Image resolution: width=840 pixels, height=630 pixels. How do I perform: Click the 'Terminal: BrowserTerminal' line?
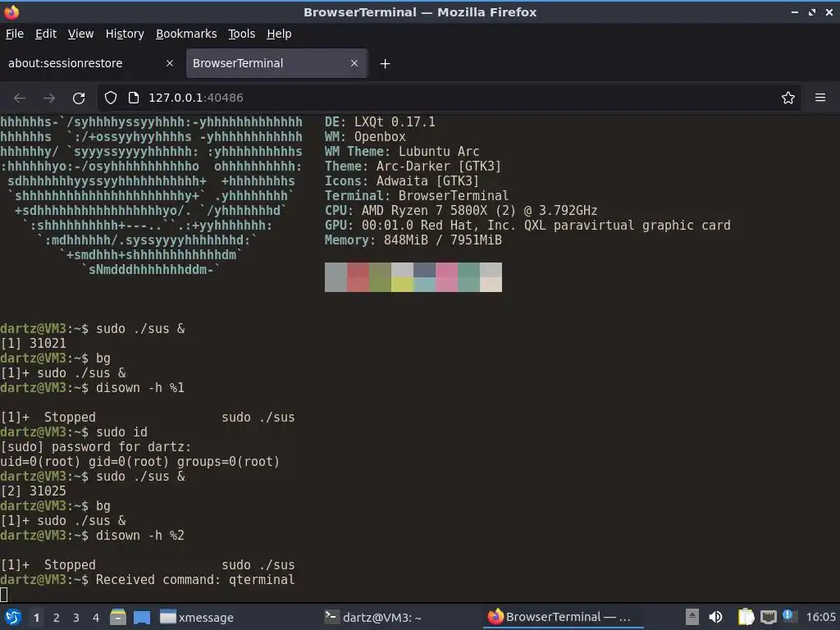click(417, 195)
